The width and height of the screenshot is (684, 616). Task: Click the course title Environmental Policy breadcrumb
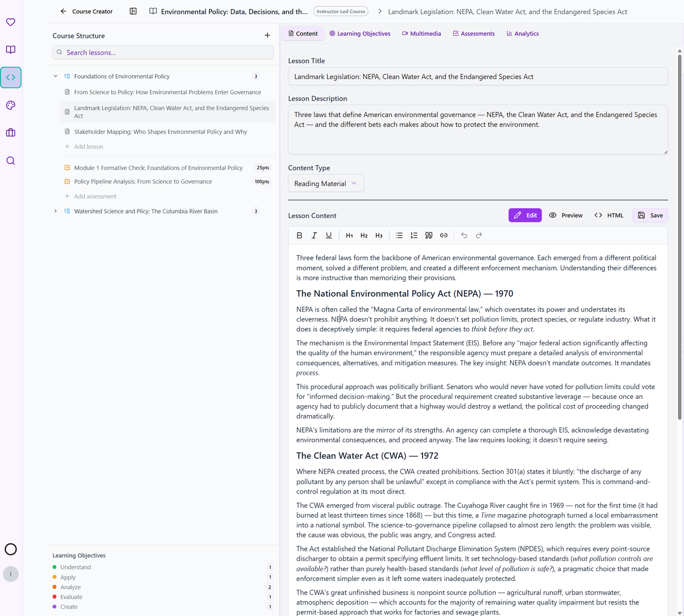234,12
